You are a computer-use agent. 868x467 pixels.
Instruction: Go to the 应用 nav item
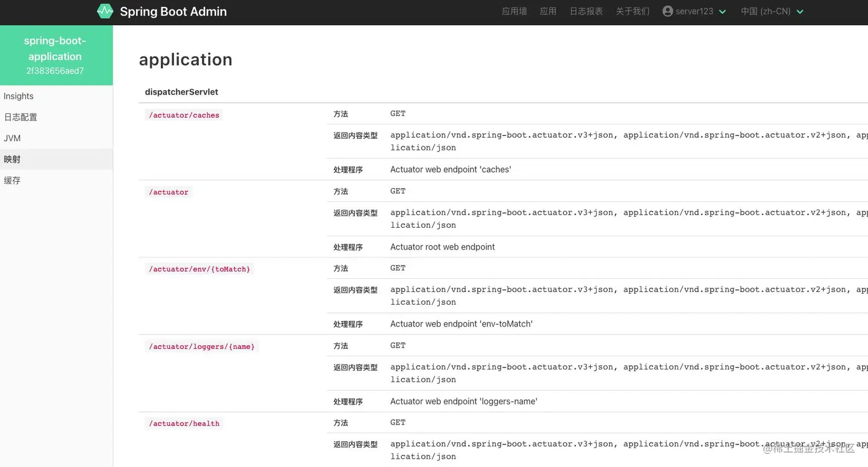pyautogui.click(x=548, y=11)
